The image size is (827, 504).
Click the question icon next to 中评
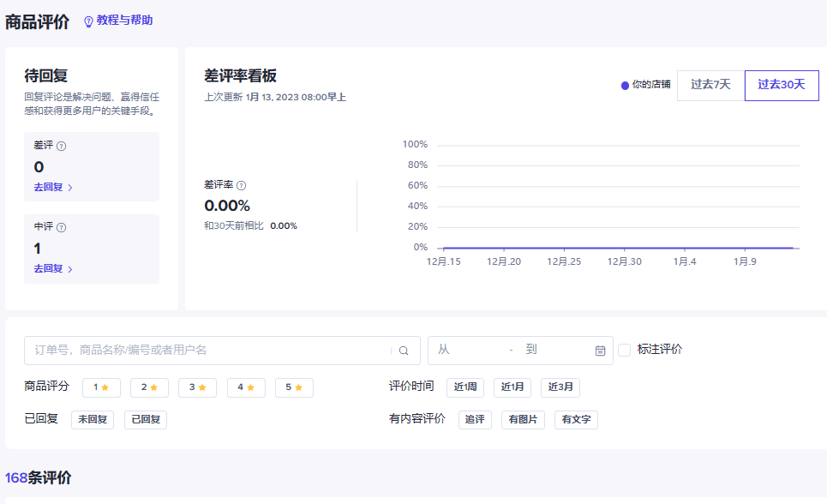click(x=61, y=228)
